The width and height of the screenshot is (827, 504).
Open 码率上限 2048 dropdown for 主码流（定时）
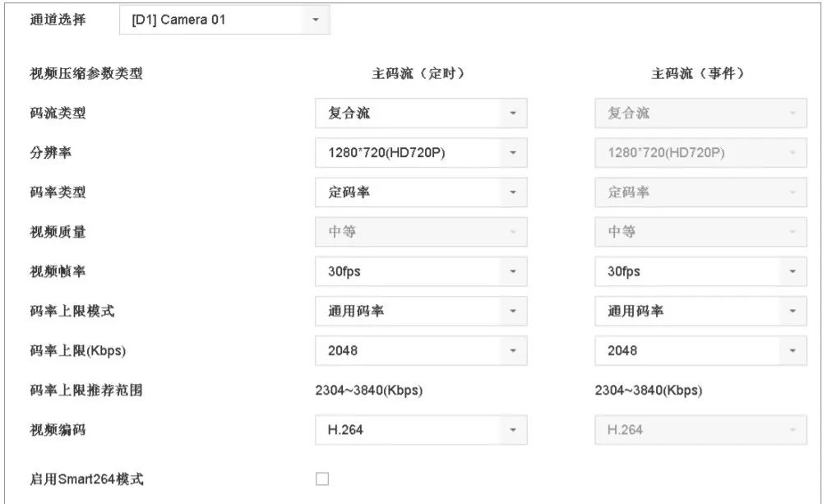tap(420, 350)
